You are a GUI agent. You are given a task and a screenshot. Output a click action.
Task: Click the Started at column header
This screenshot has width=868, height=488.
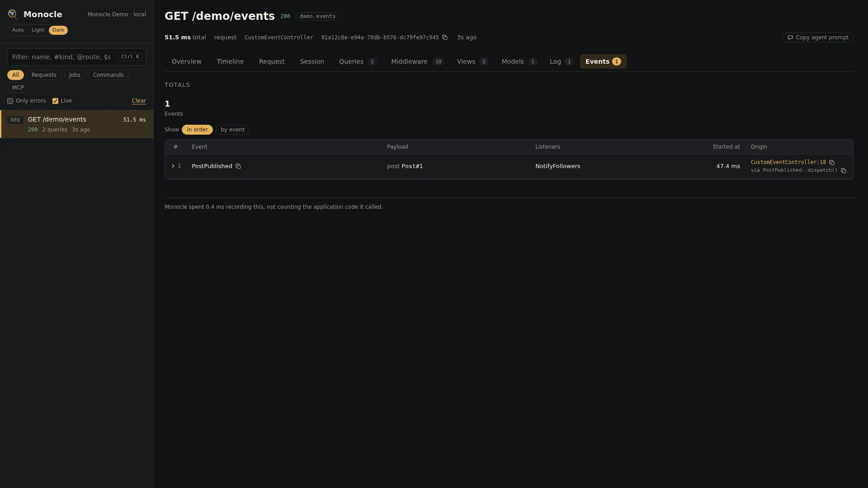tap(726, 147)
